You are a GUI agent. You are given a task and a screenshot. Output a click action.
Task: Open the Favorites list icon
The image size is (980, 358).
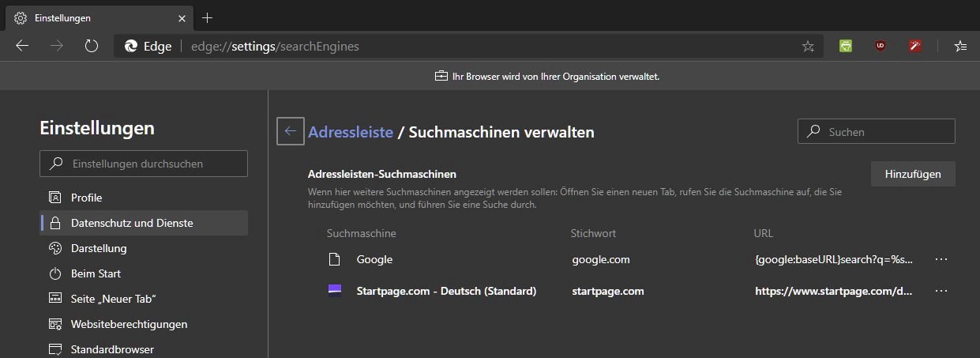pos(960,47)
